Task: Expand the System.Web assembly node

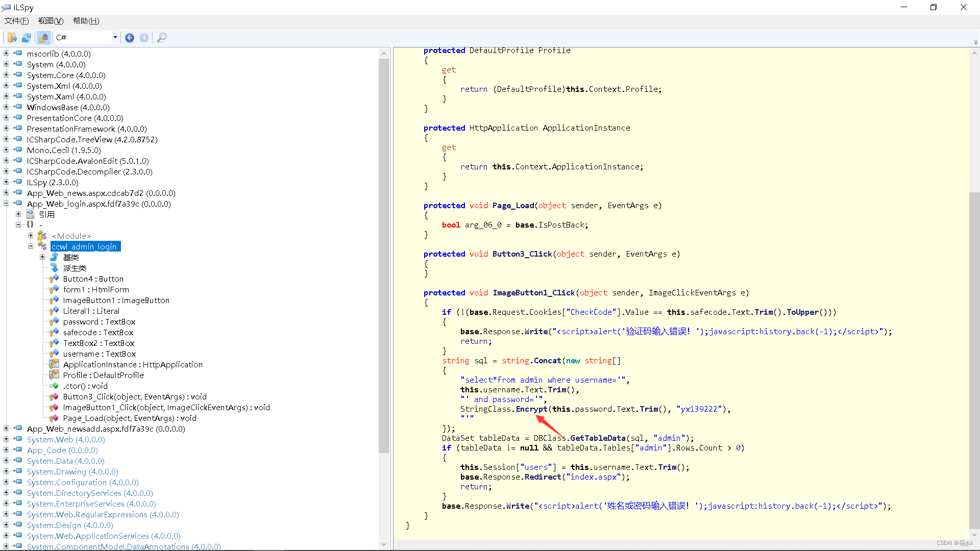Action: click(x=6, y=439)
